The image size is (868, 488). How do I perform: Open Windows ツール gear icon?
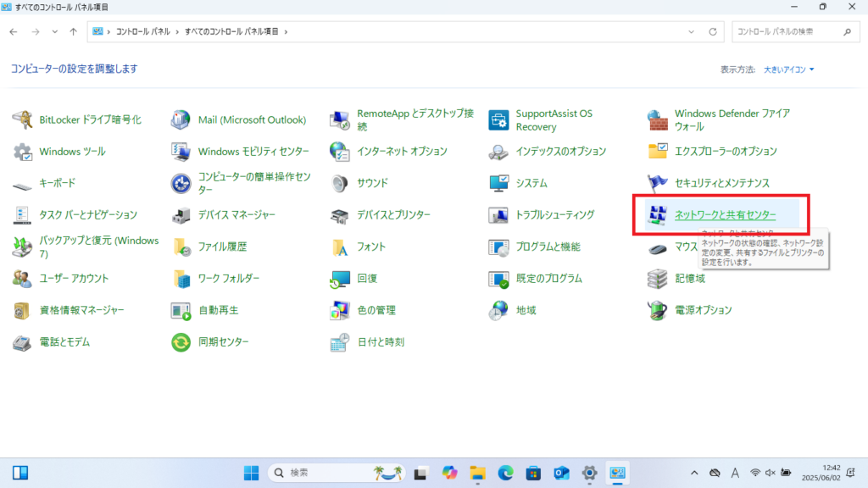[23, 152]
